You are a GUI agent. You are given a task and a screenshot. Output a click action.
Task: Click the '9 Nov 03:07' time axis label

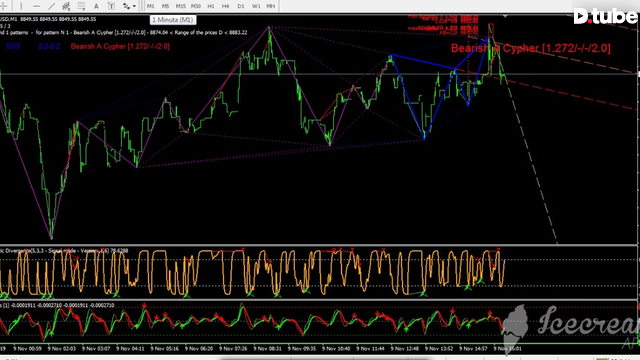[x=96, y=349]
